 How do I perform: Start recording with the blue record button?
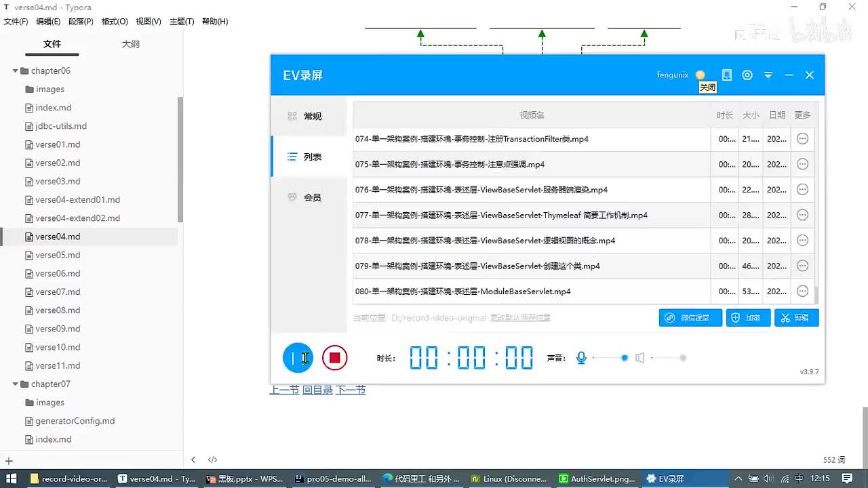tap(298, 358)
